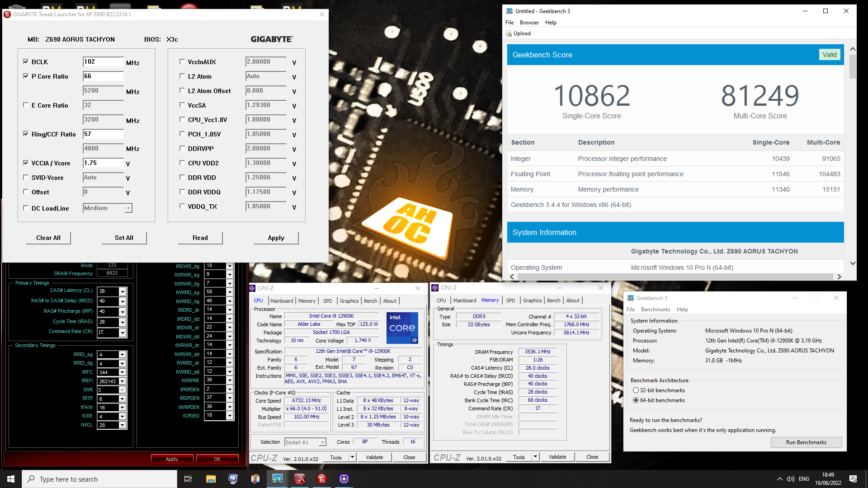Open the Windows notification center

[x=853, y=479]
